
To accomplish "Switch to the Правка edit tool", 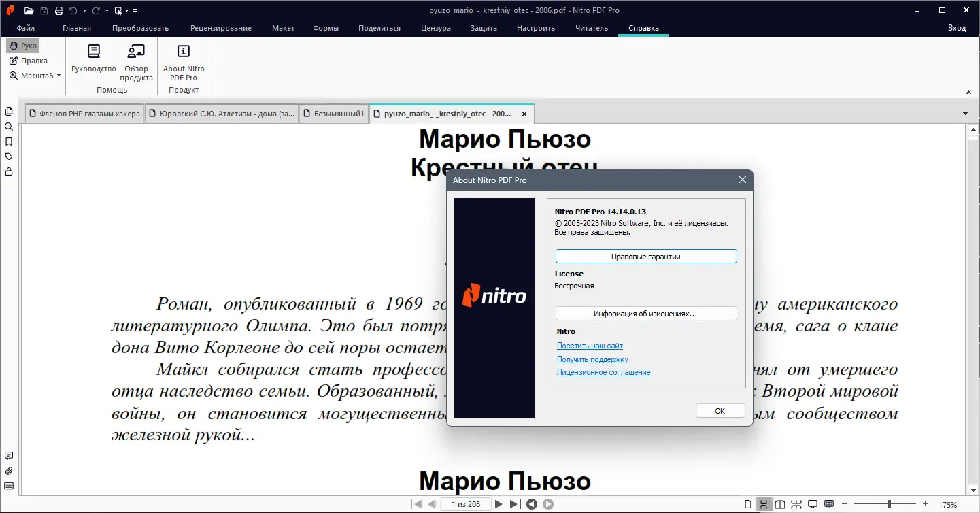I will point(29,61).
